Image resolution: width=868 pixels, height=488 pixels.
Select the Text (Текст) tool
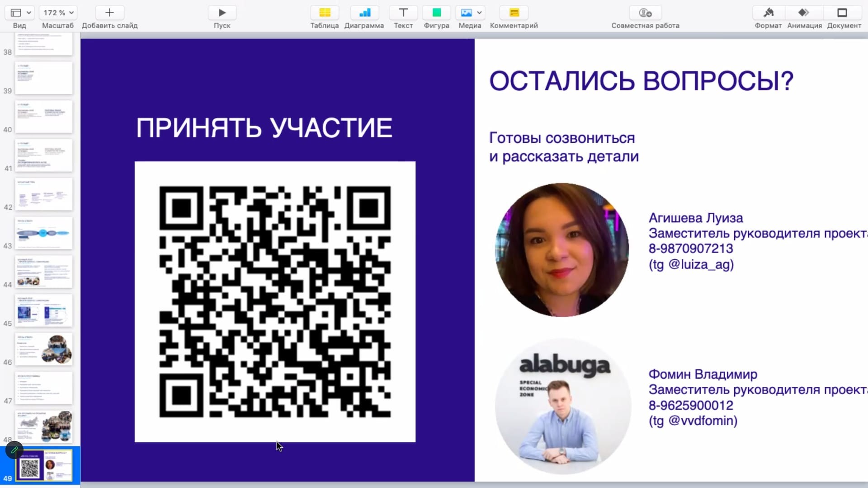point(403,13)
